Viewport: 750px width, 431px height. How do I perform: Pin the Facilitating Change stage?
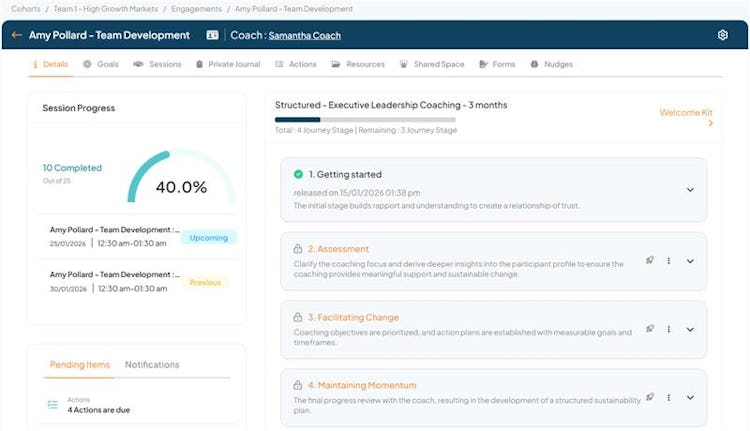click(650, 328)
